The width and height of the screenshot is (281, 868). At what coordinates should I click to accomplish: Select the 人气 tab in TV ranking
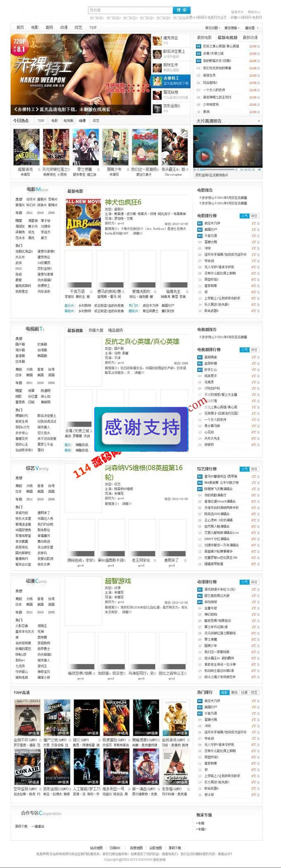(244, 350)
